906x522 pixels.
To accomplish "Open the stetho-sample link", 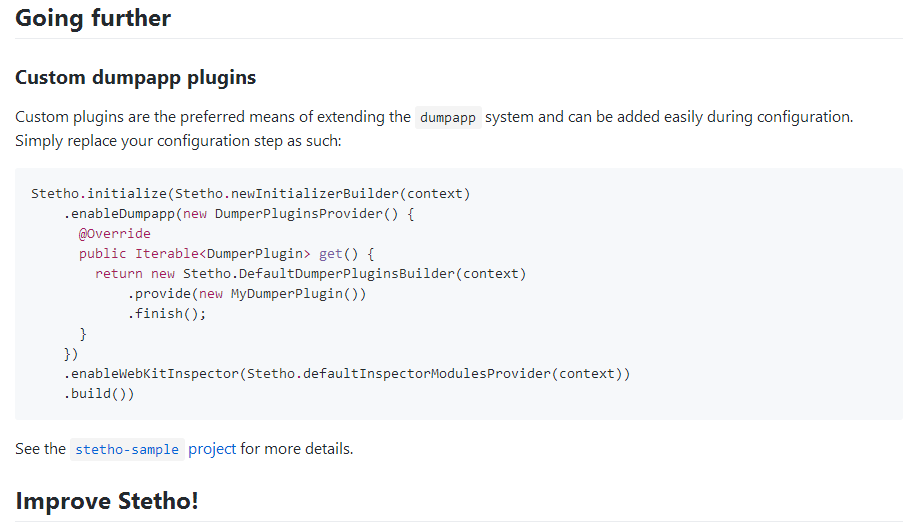I will coord(127,449).
